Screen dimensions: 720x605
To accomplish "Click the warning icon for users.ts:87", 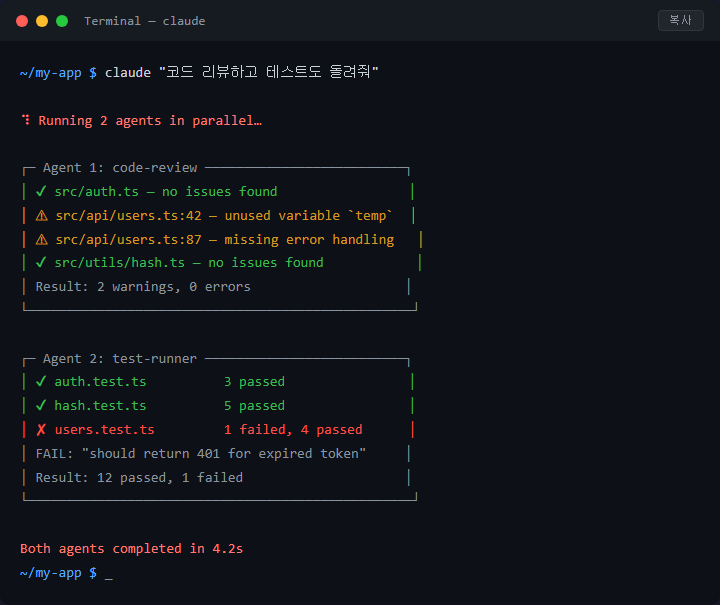I will (42, 240).
